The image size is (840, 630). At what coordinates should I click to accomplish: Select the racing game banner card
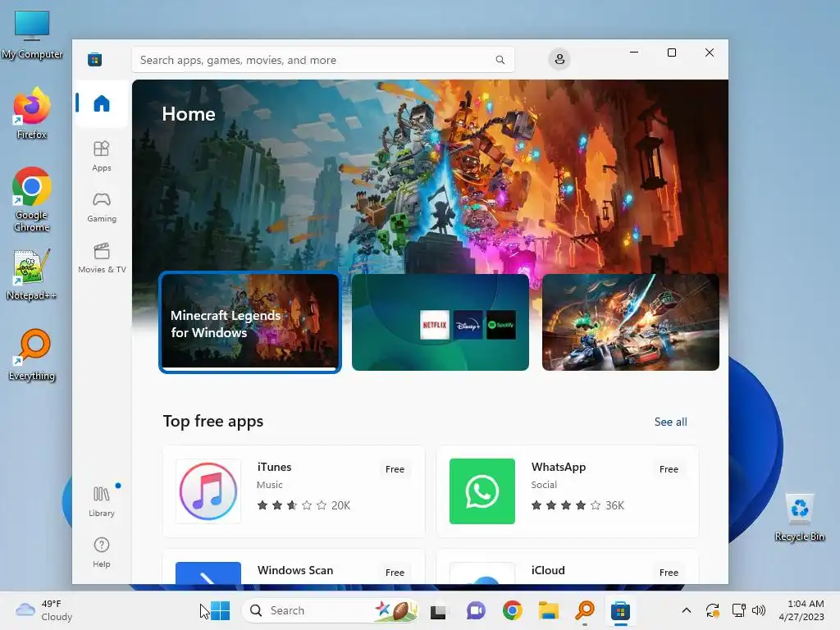(631, 322)
